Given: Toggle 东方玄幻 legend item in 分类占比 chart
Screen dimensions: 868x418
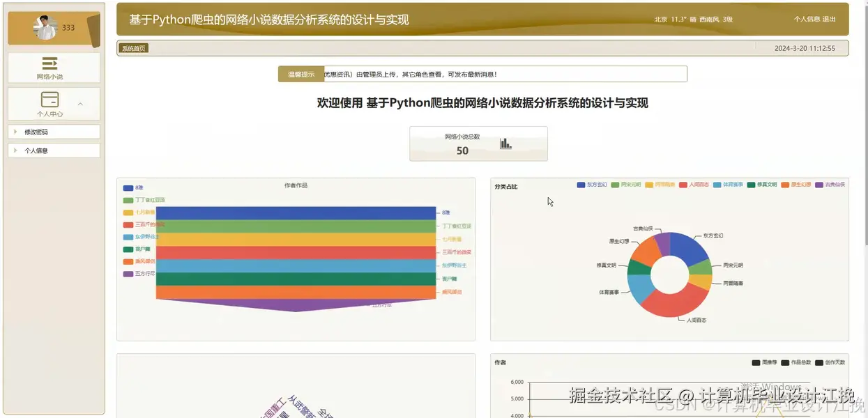Looking at the screenshot, I should tap(592, 185).
